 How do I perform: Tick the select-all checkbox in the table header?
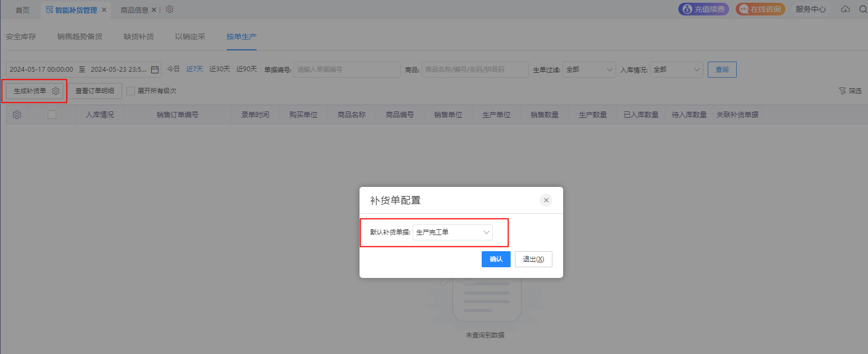[x=52, y=115]
